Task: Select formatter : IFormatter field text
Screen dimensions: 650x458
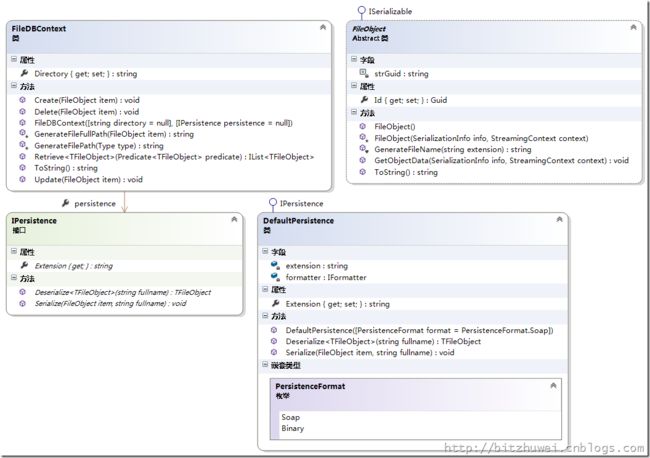Action: coord(326,277)
